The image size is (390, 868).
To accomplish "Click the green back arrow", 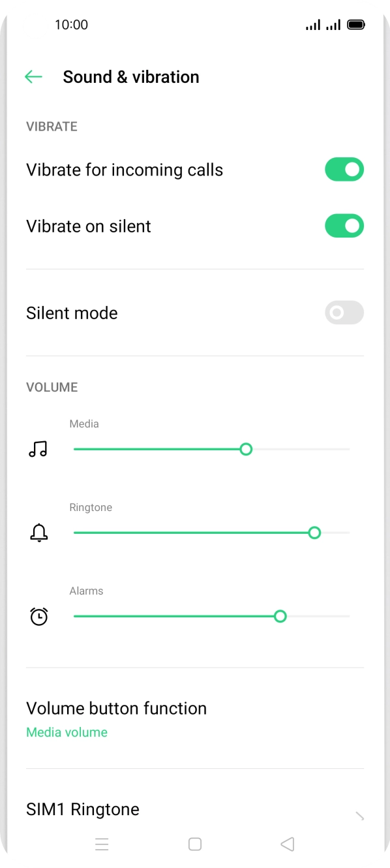I will tap(33, 76).
